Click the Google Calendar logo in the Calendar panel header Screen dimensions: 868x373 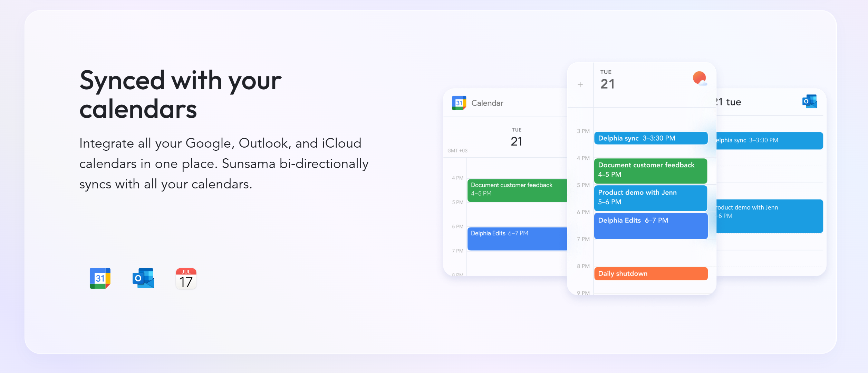459,103
